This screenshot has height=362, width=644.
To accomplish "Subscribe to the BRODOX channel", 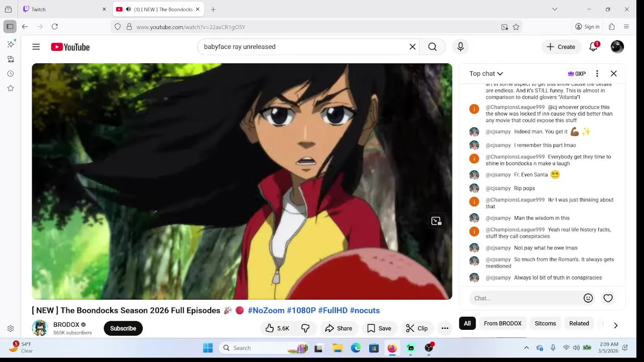I will (123, 328).
